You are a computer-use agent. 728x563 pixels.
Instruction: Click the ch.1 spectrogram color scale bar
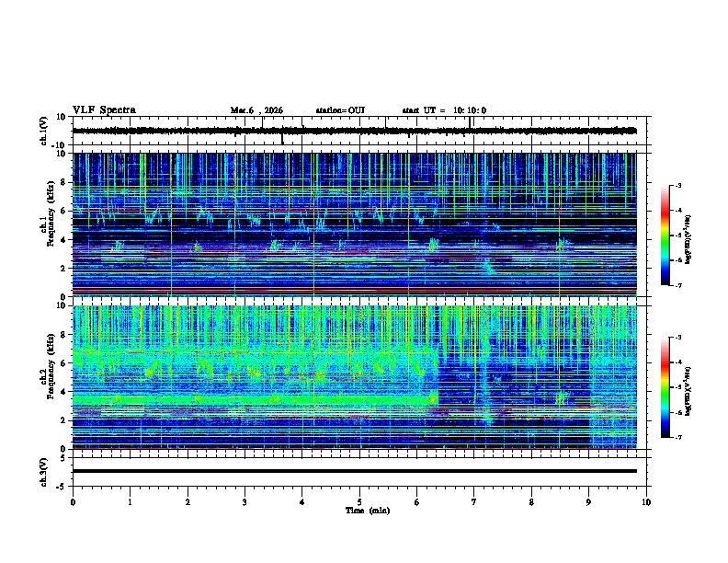coord(665,236)
